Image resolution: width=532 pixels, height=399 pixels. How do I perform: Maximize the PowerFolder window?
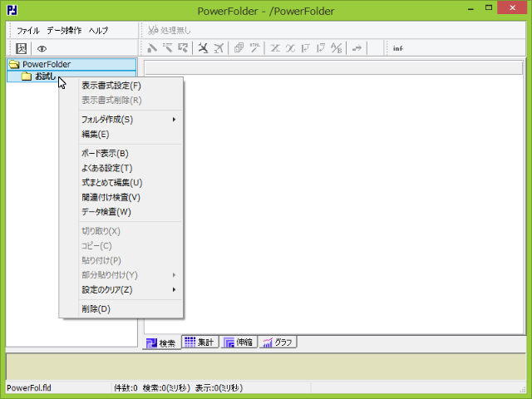(489, 8)
